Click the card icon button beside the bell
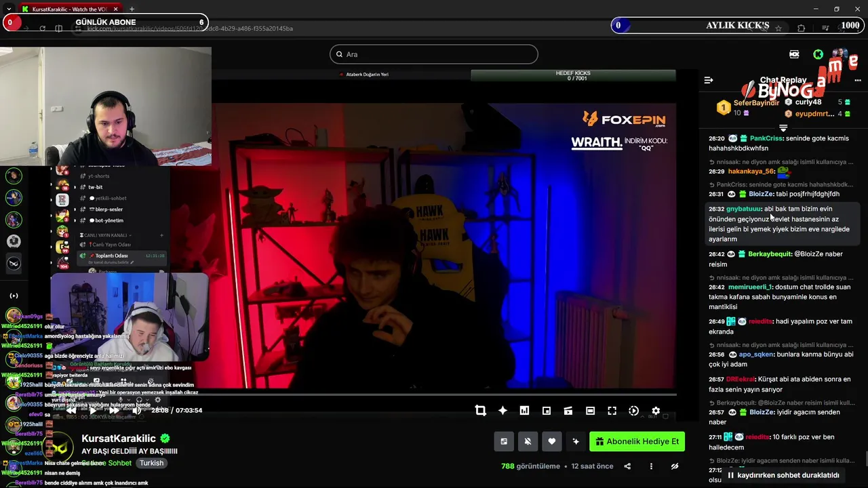868x488 pixels. (x=504, y=441)
